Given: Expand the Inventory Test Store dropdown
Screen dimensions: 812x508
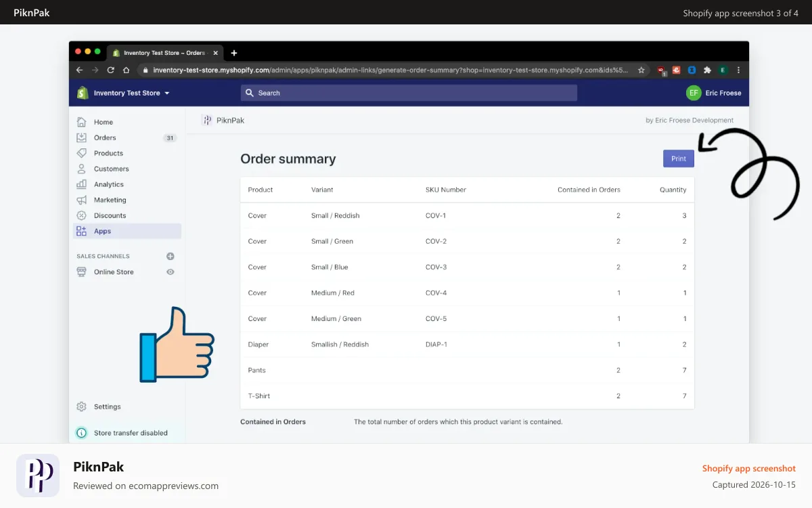Looking at the screenshot, I should click(131, 93).
